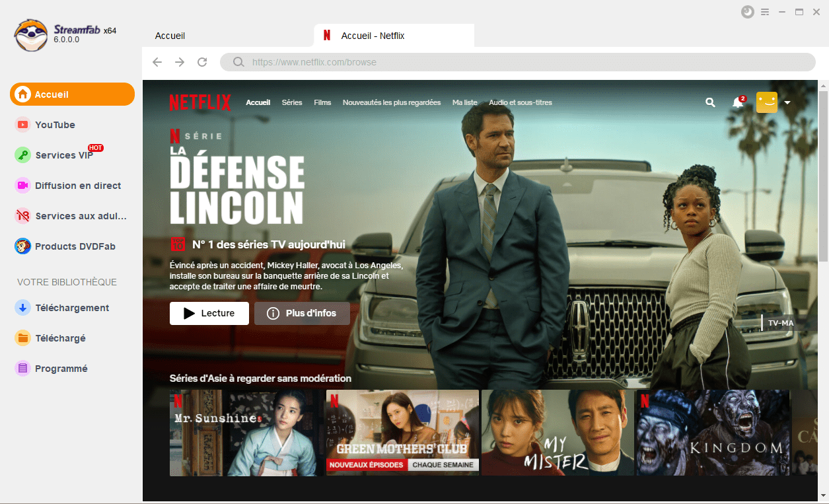
Task: Open the Programmé schedule icon
Action: coord(23,369)
